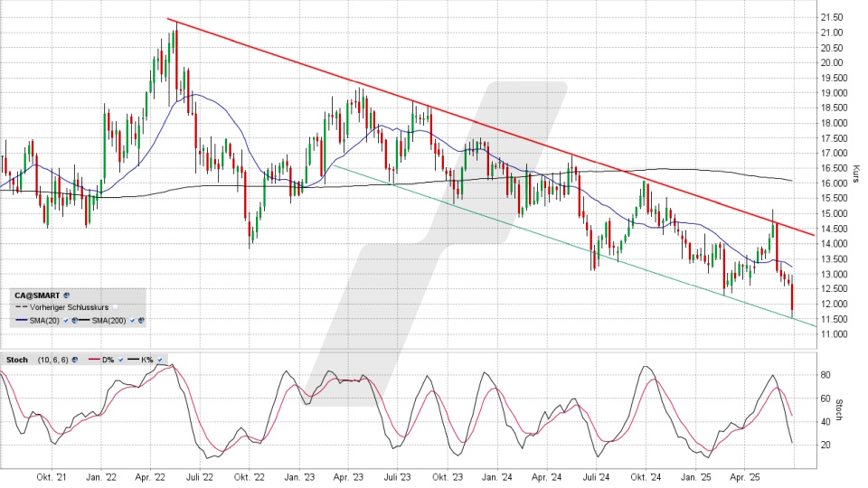Click the Okt. '22 date label
Viewport: 868px width, 488px height.
(x=250, y=477)
